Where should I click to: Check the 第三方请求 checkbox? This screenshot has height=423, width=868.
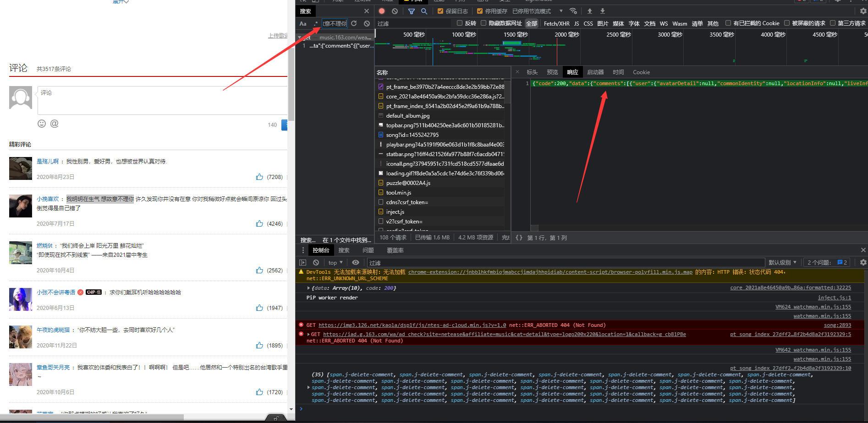tap(833, 23)
